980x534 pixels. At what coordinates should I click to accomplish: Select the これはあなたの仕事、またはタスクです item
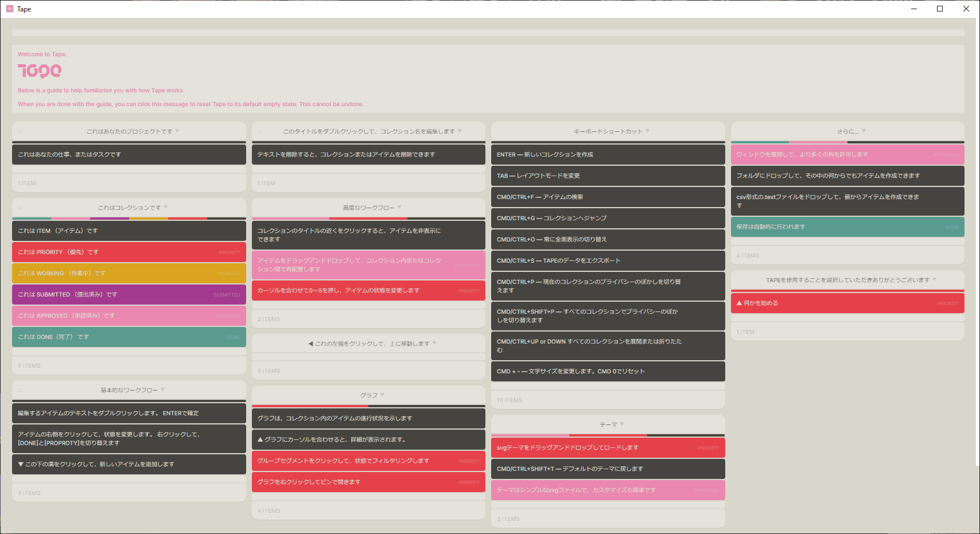pos(129,154)
